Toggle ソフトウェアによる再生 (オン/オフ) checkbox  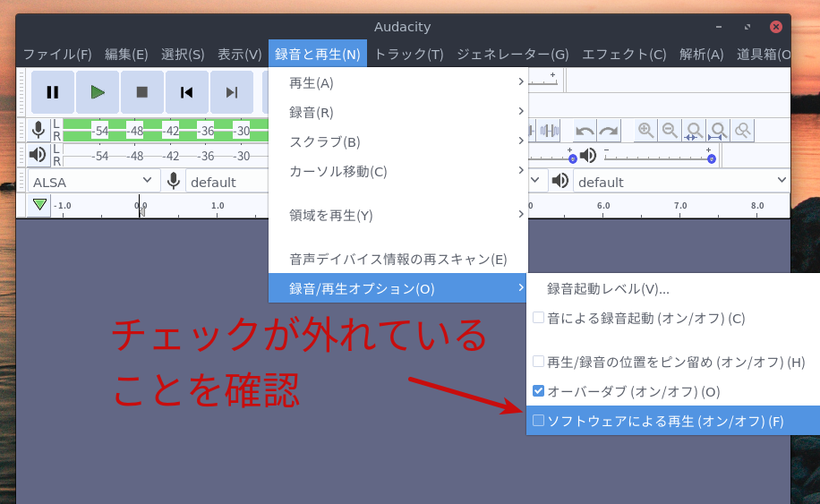(538, 421)
